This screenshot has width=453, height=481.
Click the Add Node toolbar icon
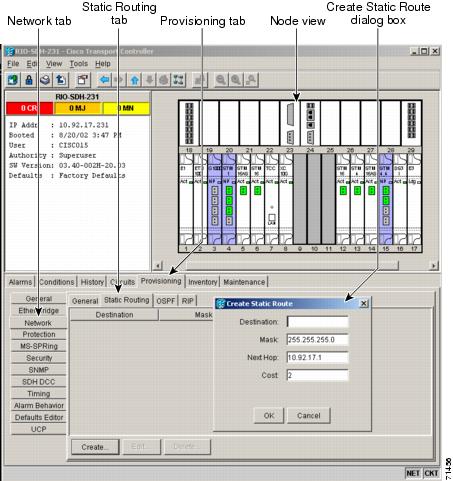(x=13, y=80)
